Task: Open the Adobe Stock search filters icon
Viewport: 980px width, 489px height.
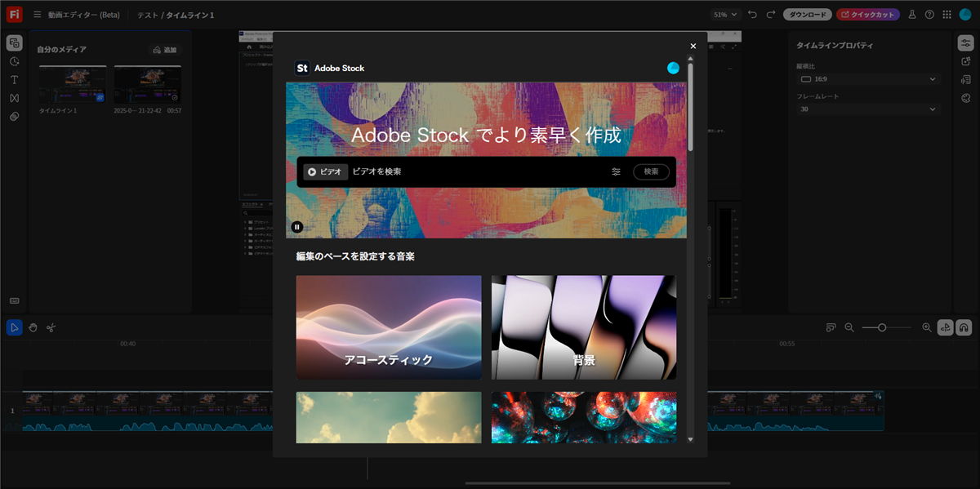Action: [x=616, y=171]
